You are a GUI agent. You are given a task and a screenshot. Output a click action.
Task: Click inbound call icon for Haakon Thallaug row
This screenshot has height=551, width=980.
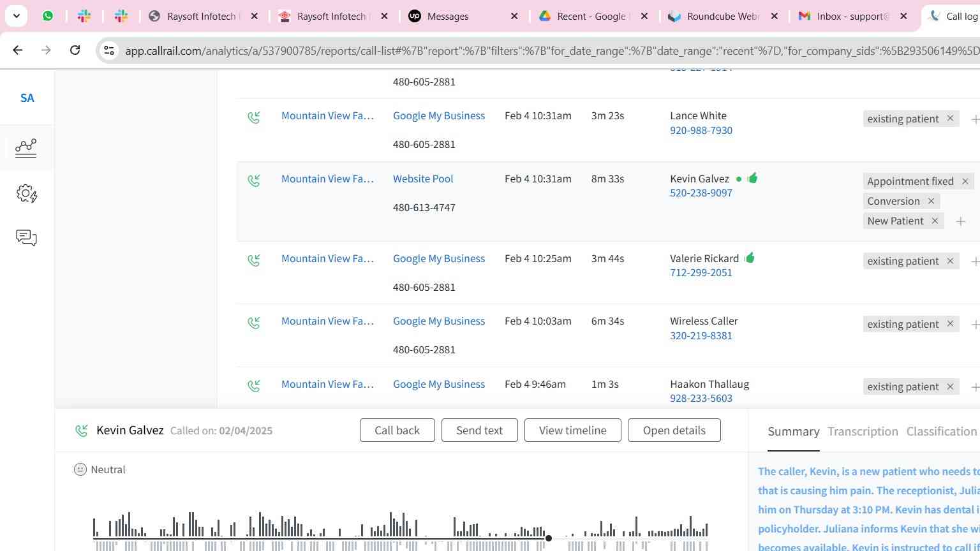pyautogui.click(x=254, y=386)
